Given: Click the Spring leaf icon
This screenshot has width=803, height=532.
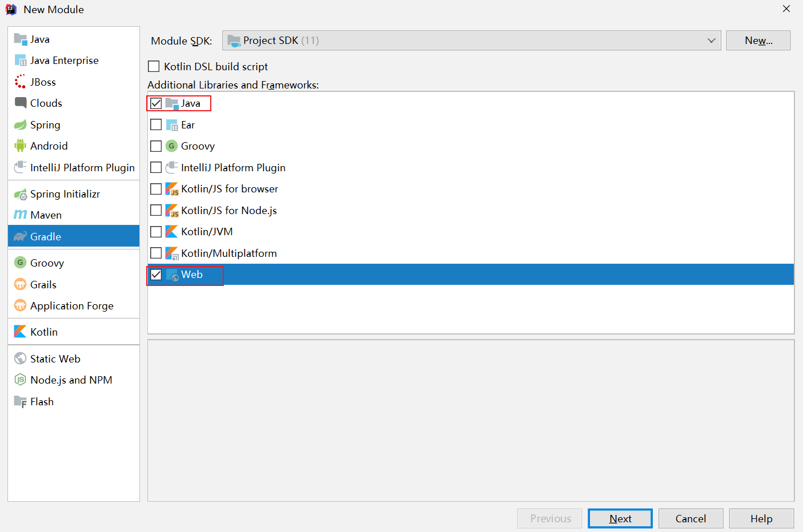Looking at the screenshot, I should (21, 125).
